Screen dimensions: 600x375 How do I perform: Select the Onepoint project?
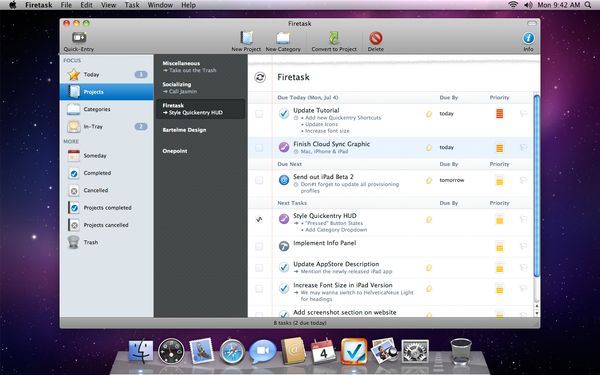(201, 151)
